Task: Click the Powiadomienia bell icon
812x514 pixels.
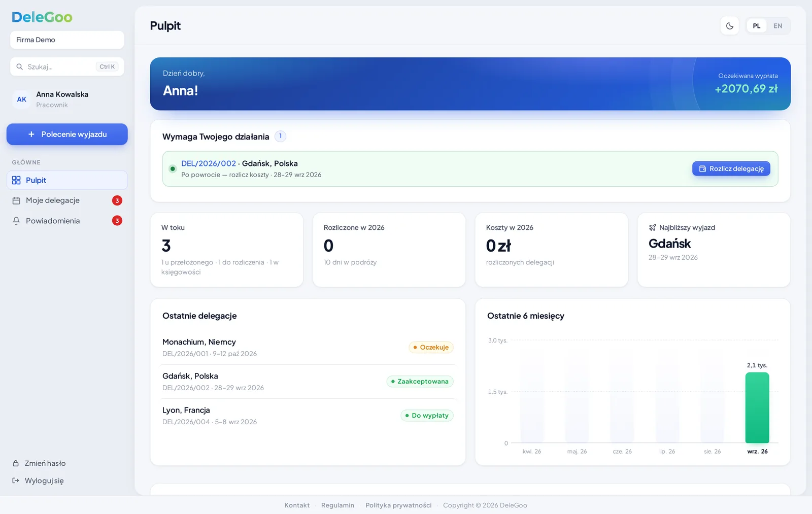Action: coord(16,221)
